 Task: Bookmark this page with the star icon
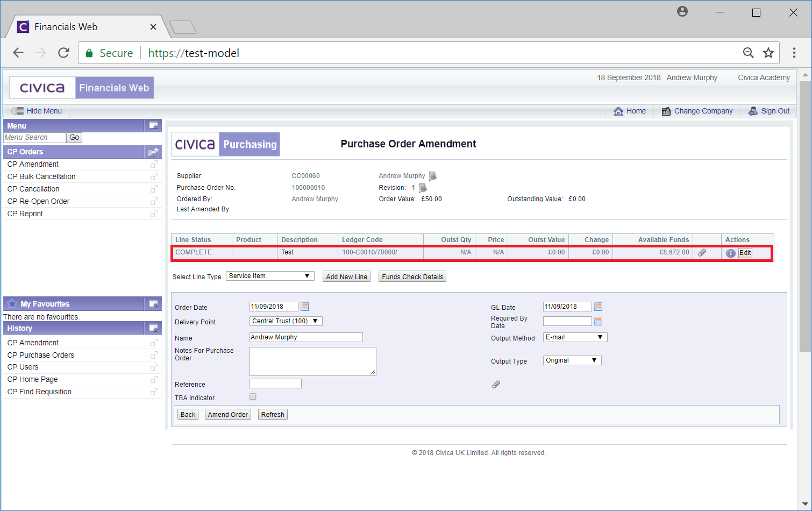click(x=768, y=53)
